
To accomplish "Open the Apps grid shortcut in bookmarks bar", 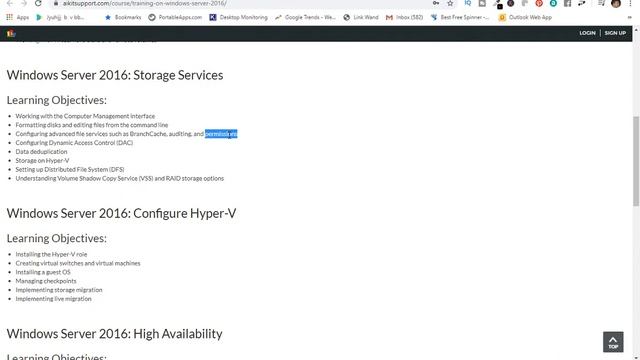I will pyautogui.click(x=17, y=17).
